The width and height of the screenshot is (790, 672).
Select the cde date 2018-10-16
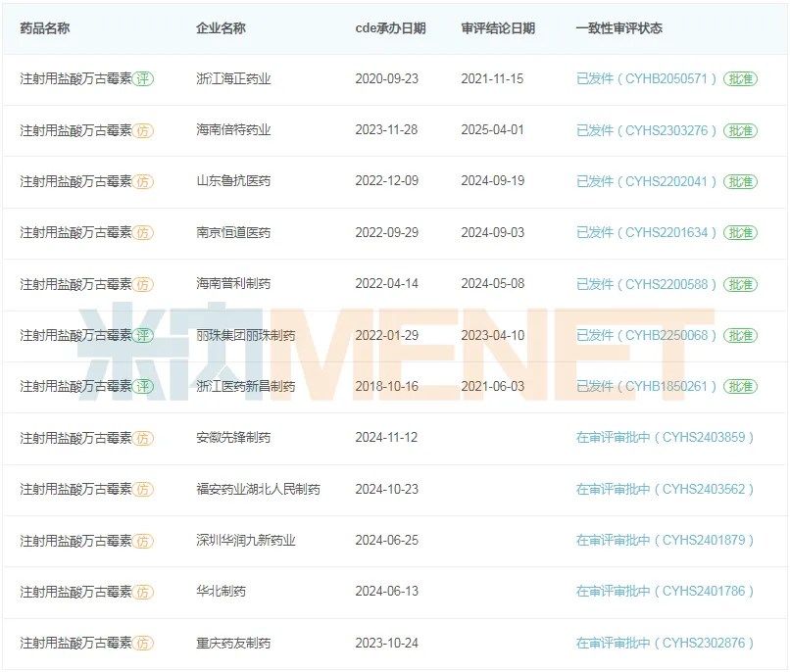[387, 387]
